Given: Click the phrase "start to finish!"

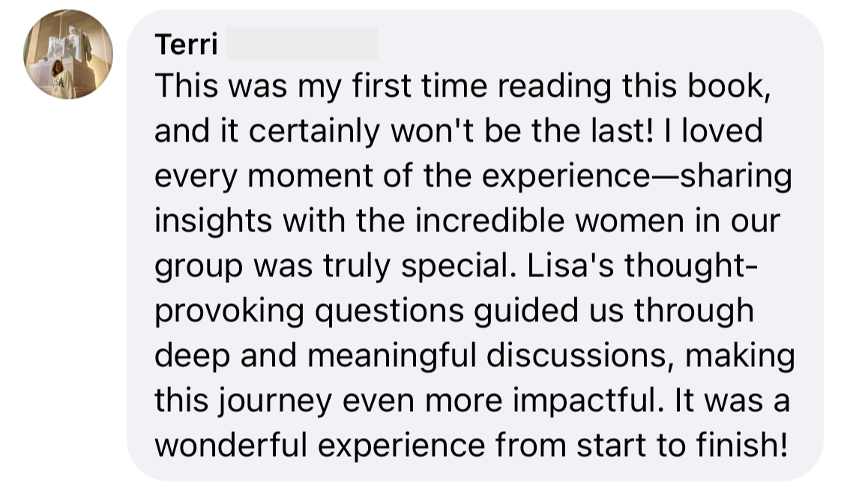Looking at the screenshot, I should [679, 446].
